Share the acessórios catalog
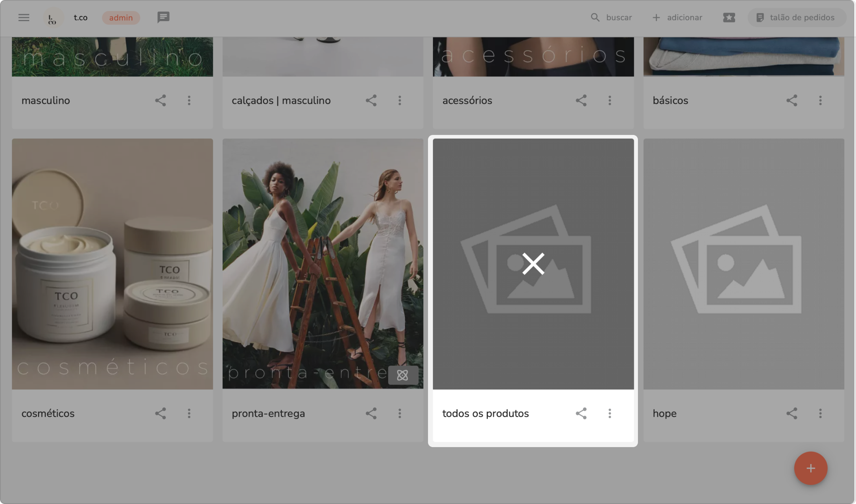 (581, 100)
